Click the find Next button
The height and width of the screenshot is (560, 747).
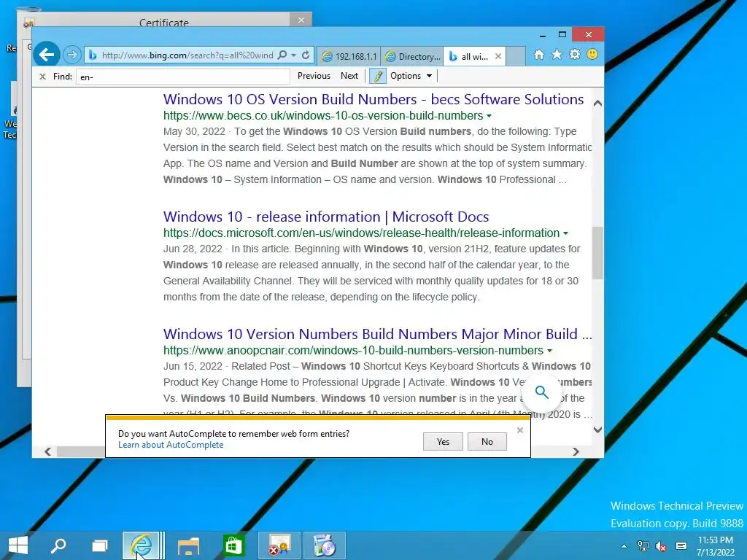(349, 76)
